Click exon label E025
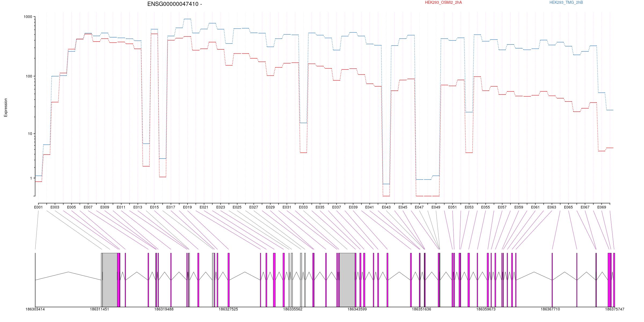The width and height of the screenshot is (644, 322). (x=237, y=207)
